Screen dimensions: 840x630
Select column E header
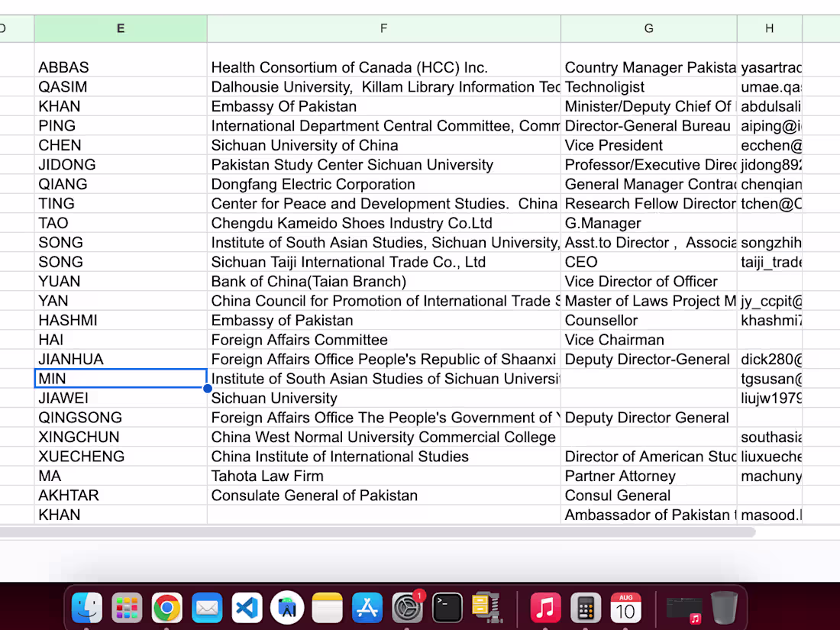click(121, 28)
